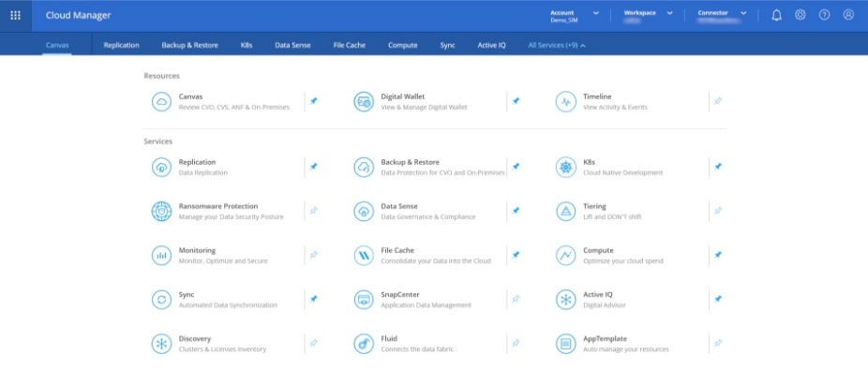Screen dimensions: 868x370
Task: Open the Backup & Restore tab
Action: pyautogui.click(x=190, y=45)
